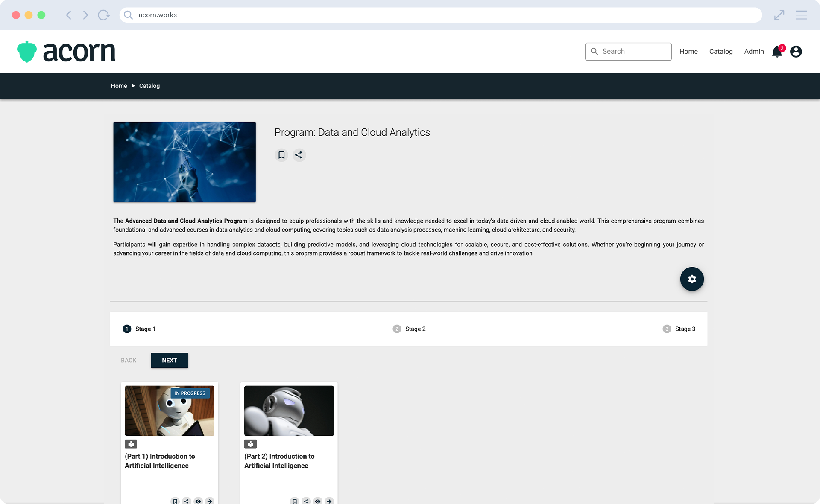This screenshot has width=820, height=504.
Task: Open the Admin navigation item
Action: tap(754, 52)
